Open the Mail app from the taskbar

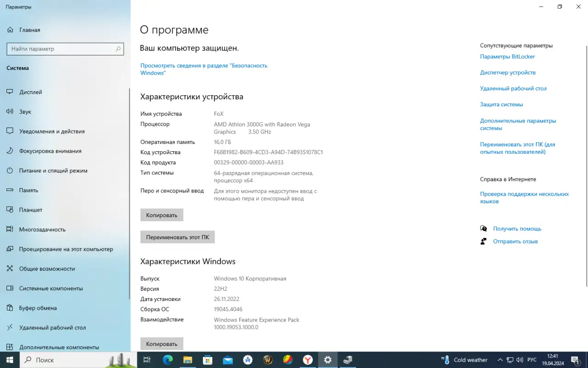(x=227, y=360)
